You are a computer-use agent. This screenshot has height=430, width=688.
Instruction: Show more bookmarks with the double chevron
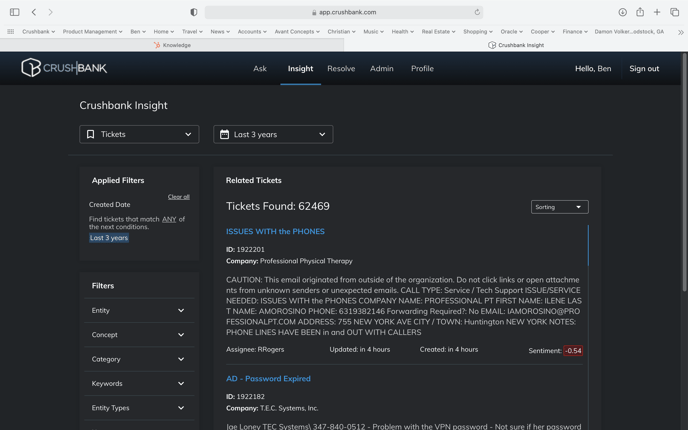pos(681,32)
